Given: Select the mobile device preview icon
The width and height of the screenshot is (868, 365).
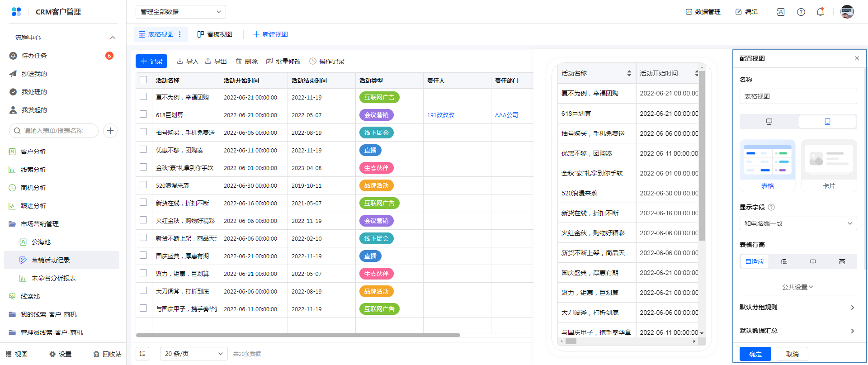Looking at the screenshot, I should (x=827, y=122).
